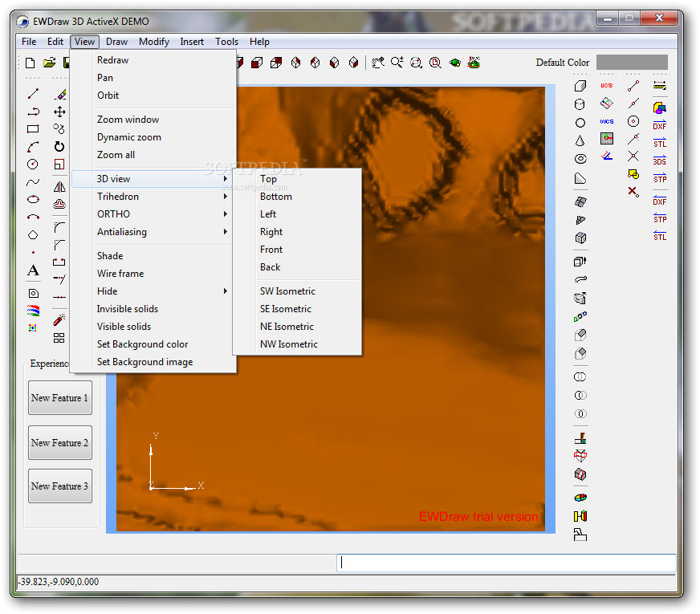Image resolution: width=700 pixels, height=614 pixels.
Task: Click the Default Color gray swatch
Action: [x=632, y=63]
